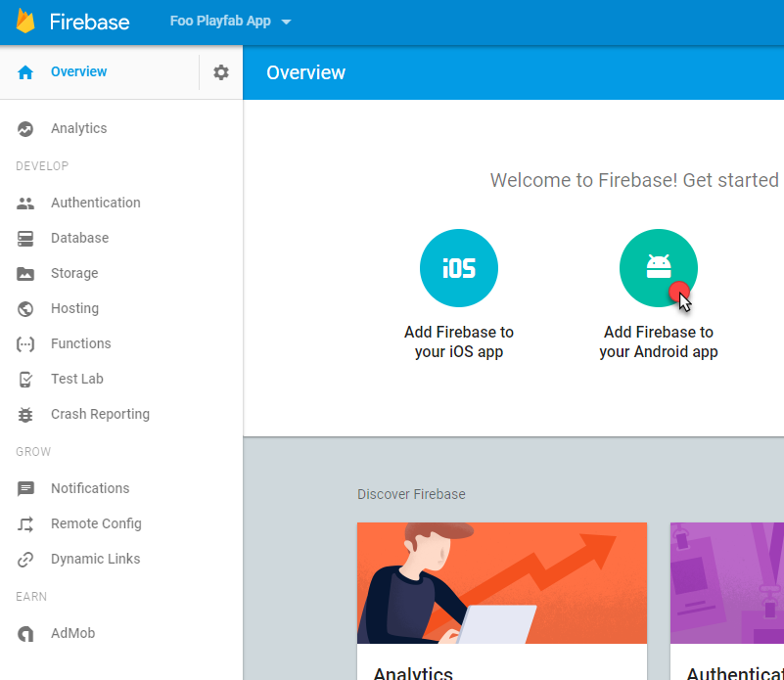784x680 pixels.
Task: Click the DEVELOP section header
Action: pyautogui.click(x=42, y=166)
